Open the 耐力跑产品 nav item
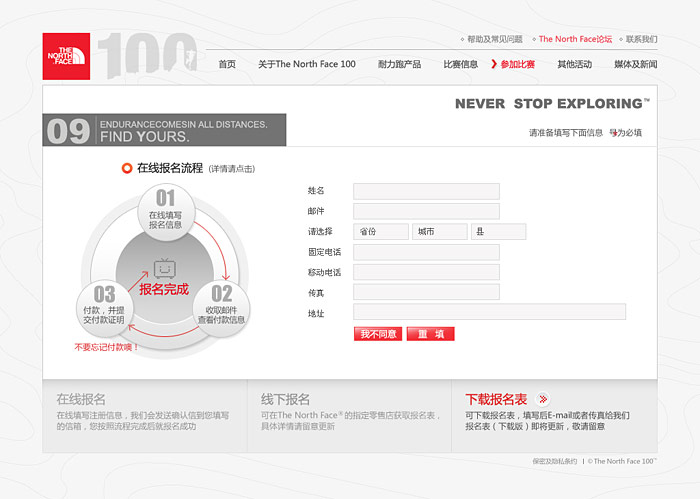 (x=400, y=64)
